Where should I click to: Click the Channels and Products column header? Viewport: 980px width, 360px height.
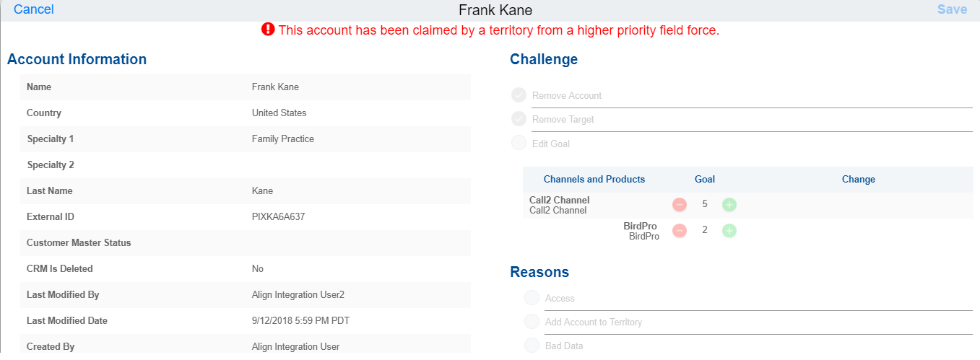[594, 179]
